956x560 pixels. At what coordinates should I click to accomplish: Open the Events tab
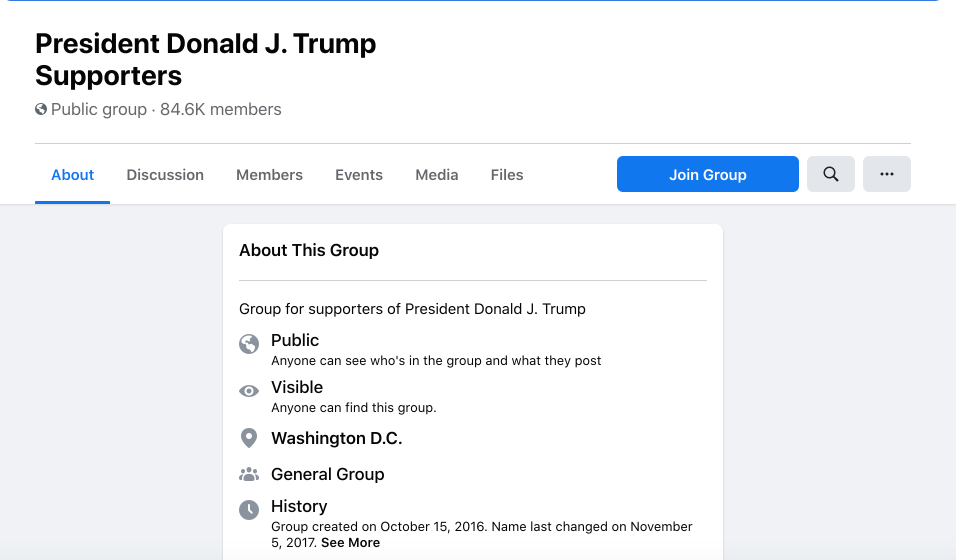tap(359, 175)
